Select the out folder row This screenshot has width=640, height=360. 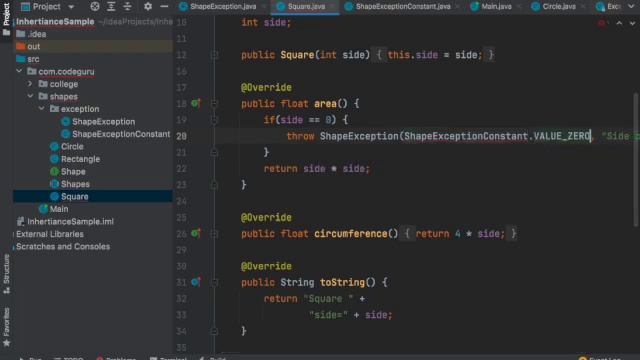tap(93, 47)
